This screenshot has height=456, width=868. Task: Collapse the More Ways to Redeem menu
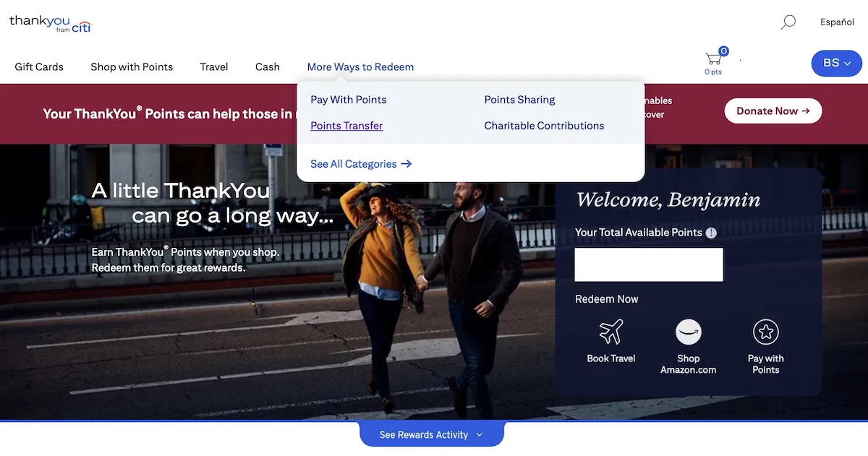tap(360, 67)
